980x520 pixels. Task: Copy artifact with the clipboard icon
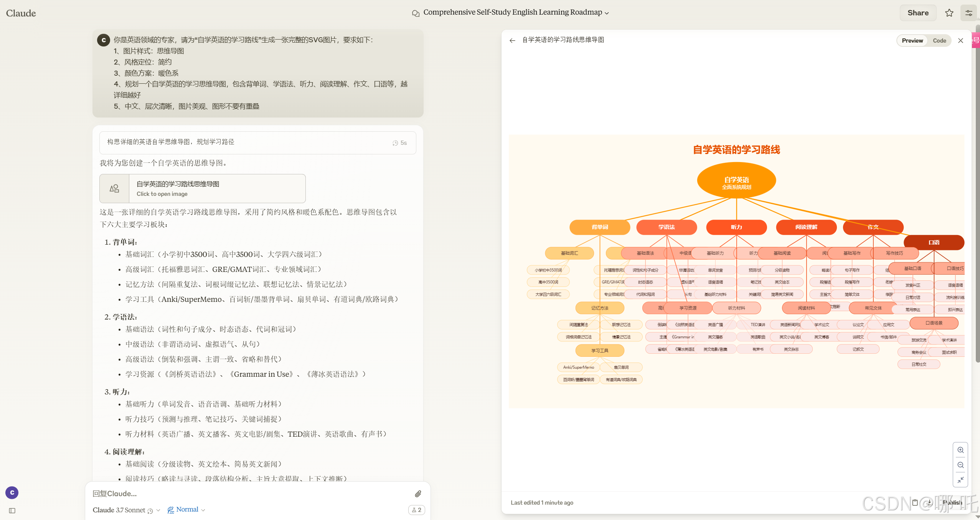(x=915, y=502)
